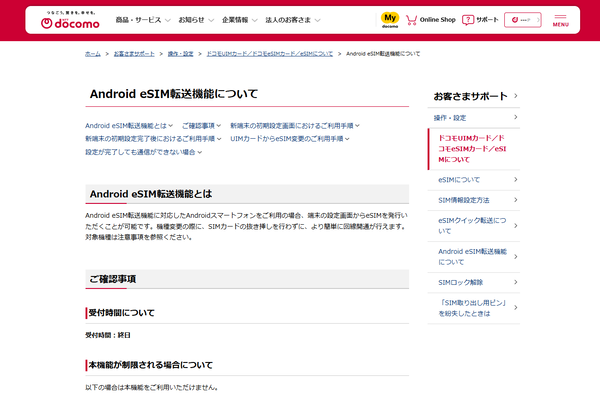This screenshot has width=600, height=405.
Task: Open sidebar 操作・設定 item
Action: pos(474,118)
